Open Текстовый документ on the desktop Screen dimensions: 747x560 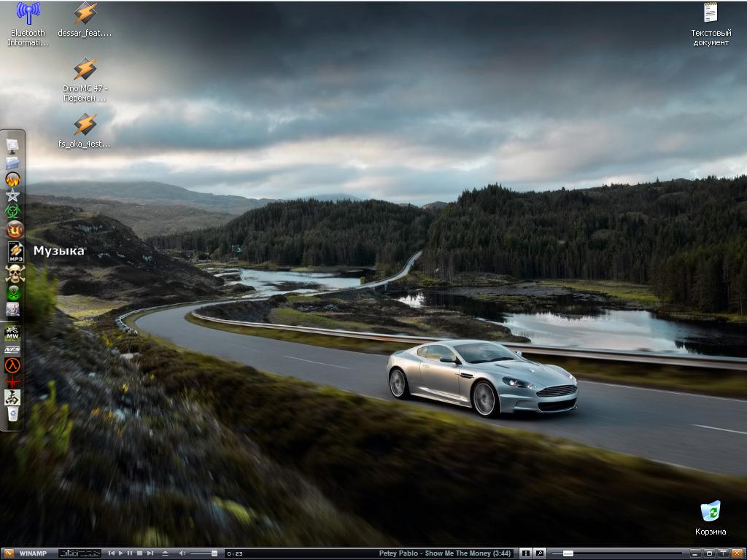[711, 13]
